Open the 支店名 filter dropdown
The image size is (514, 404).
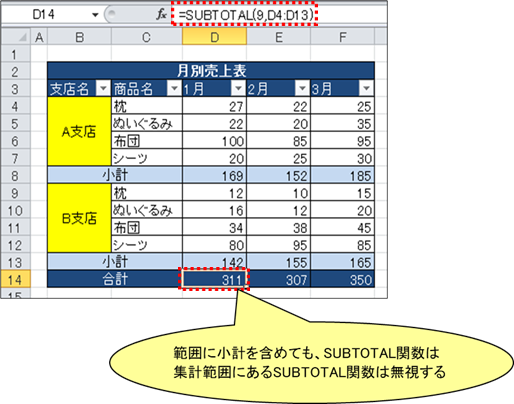103,88
